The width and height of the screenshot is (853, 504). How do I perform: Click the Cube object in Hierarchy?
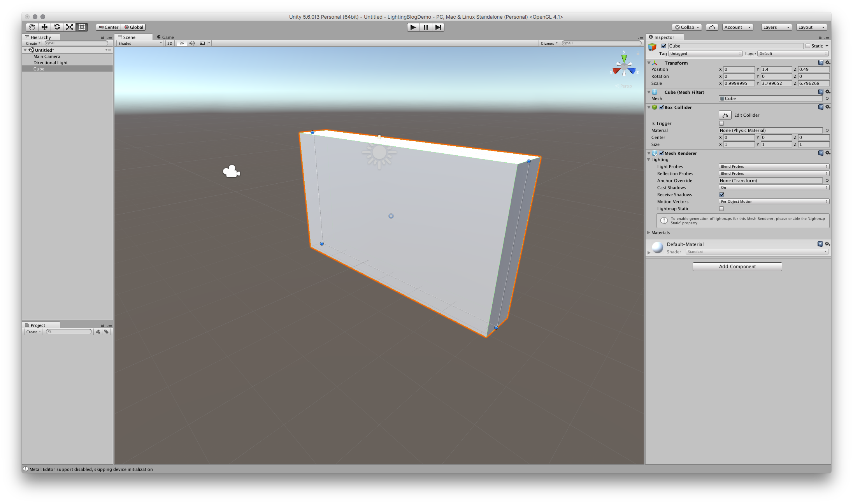pos(39,68)
